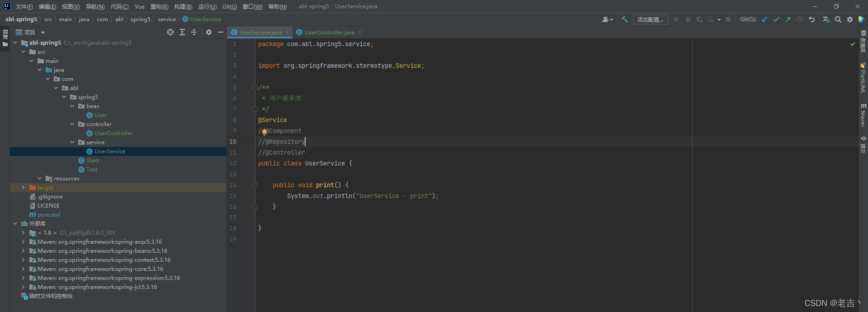Image resolution: width=868 pixels, height=312 pixels.
Task: Collapse the src folder
Action: click(x=23, y=52)
